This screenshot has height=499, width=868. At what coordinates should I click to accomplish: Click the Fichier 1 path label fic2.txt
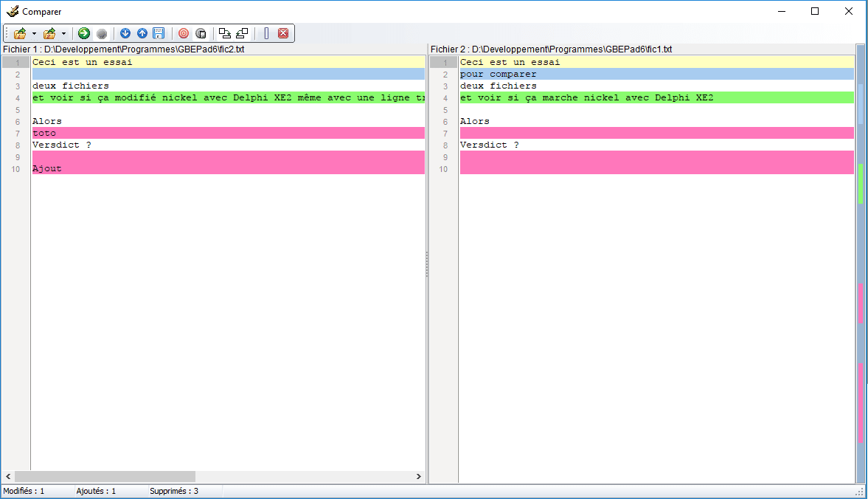click(123, 49)
